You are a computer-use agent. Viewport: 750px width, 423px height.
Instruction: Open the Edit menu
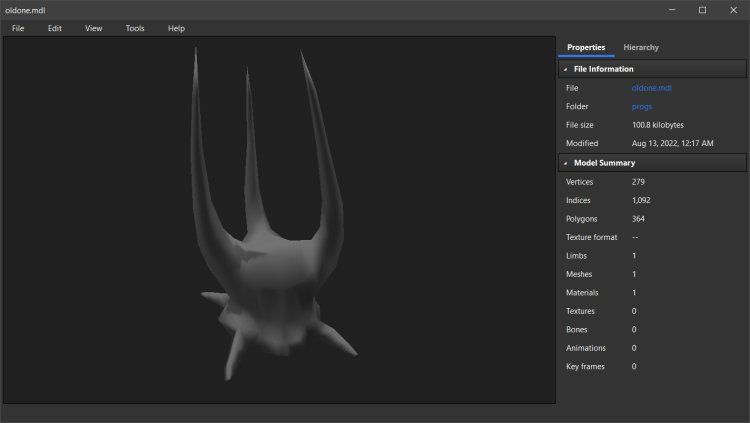pos(55,28)
